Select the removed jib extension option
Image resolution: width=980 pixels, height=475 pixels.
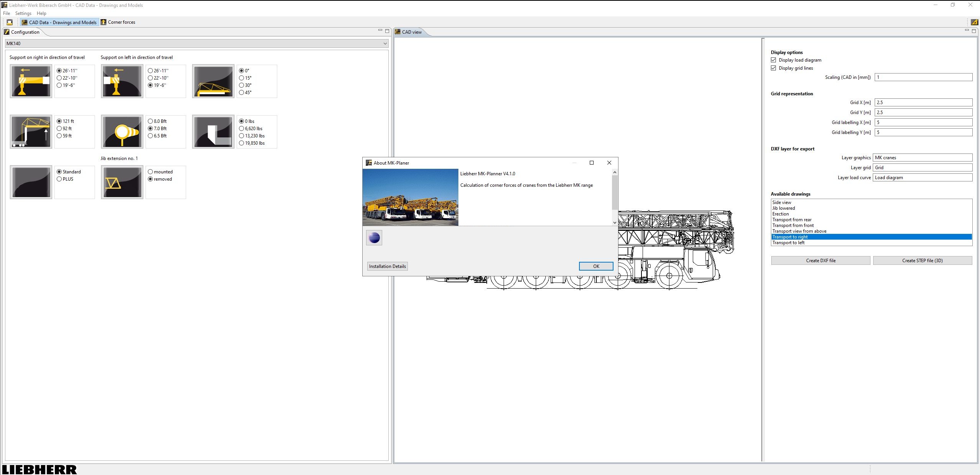coord(150,179)
